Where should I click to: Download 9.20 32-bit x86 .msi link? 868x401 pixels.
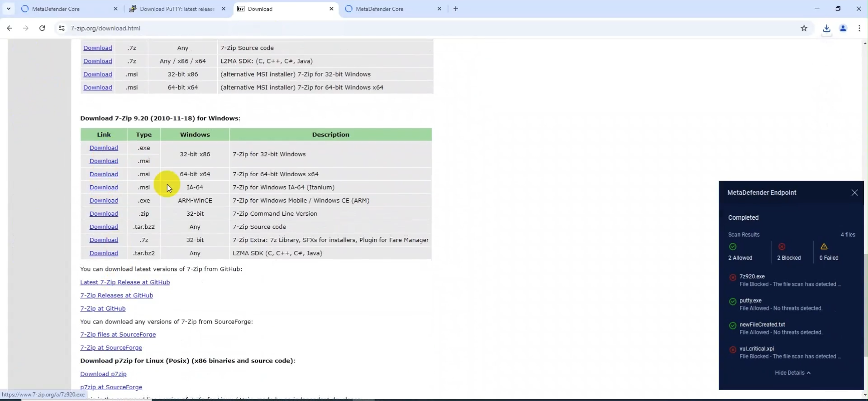pos(104,161)
